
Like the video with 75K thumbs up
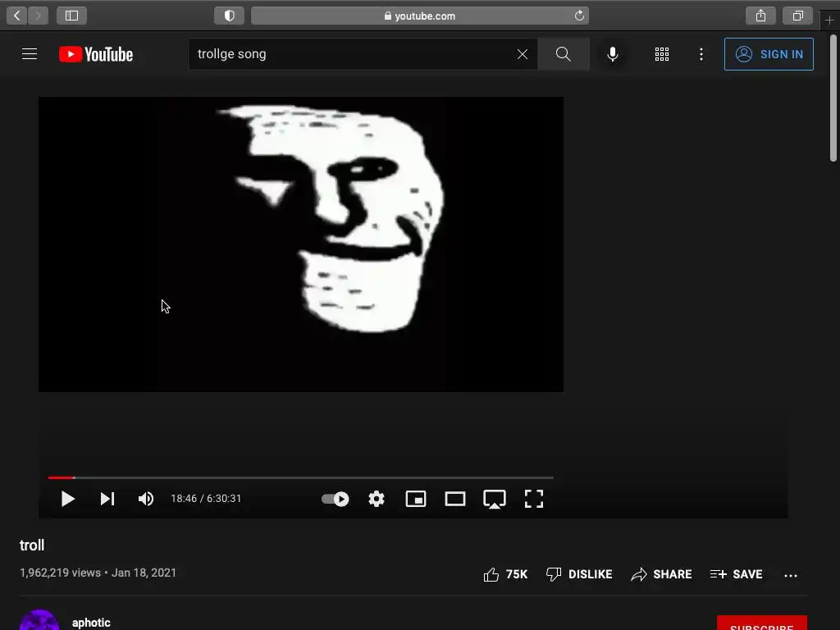(505, 574)
